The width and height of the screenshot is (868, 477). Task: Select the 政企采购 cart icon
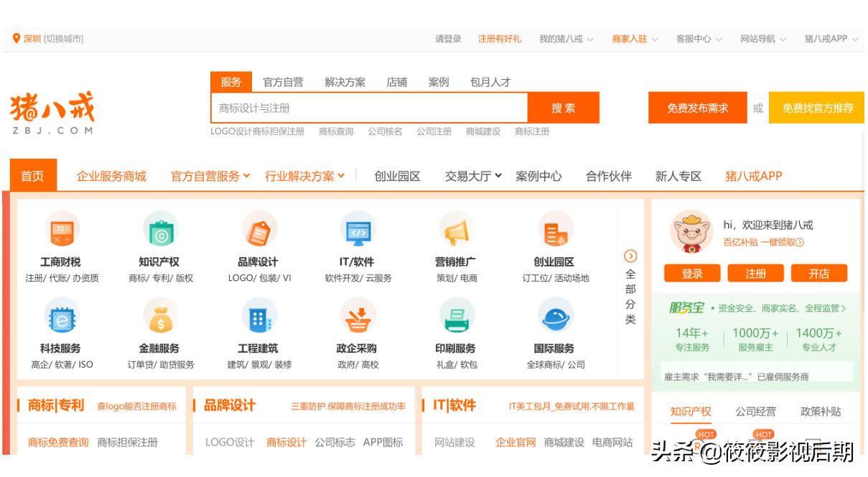point(358,317)
